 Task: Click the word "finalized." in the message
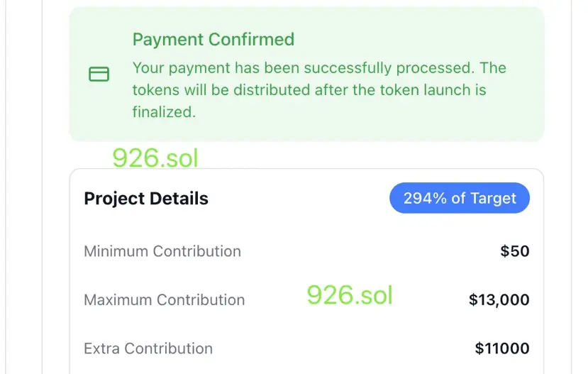(x=163, y=111)
